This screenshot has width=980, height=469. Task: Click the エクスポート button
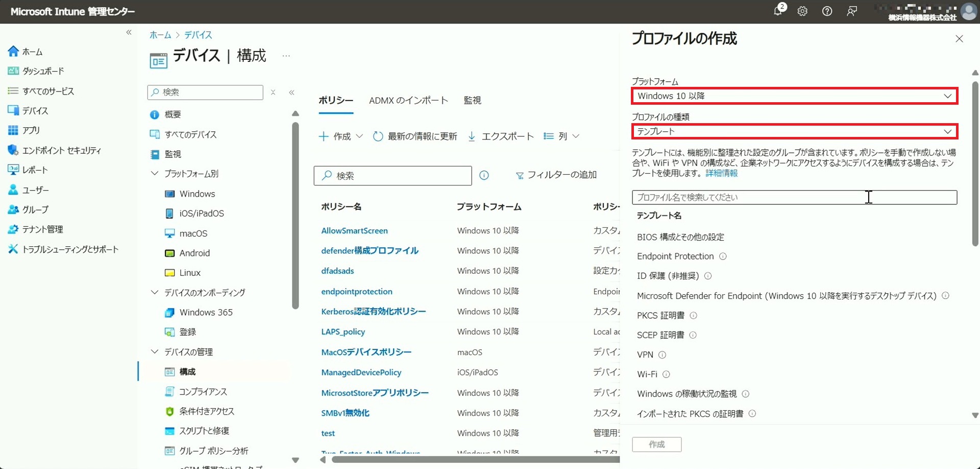click(x=501, y=136)
